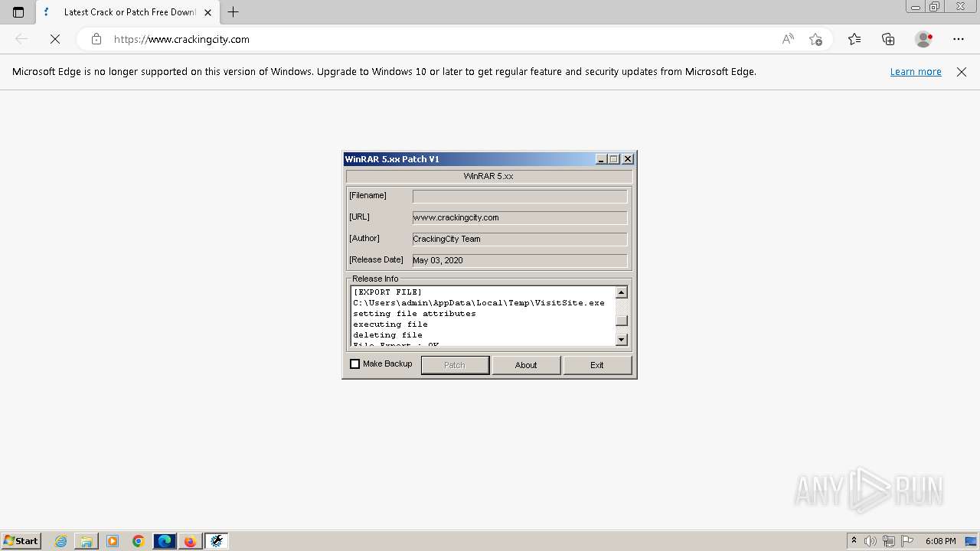The image size is (980, 551).
Task: Open the Favorites list icon
Action: click(x=854, y=39)
